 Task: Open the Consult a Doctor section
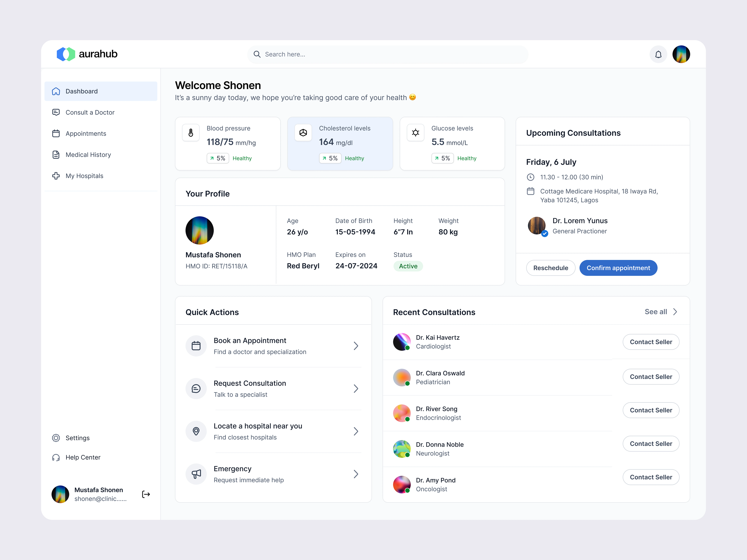[x=90, y=112]
